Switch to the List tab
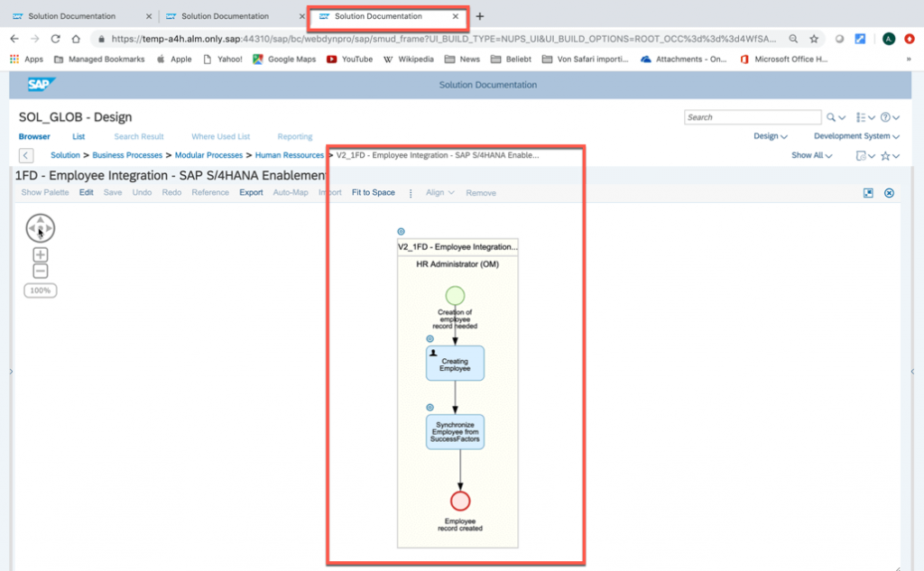924x571 pixels. [x=79, y=136]
